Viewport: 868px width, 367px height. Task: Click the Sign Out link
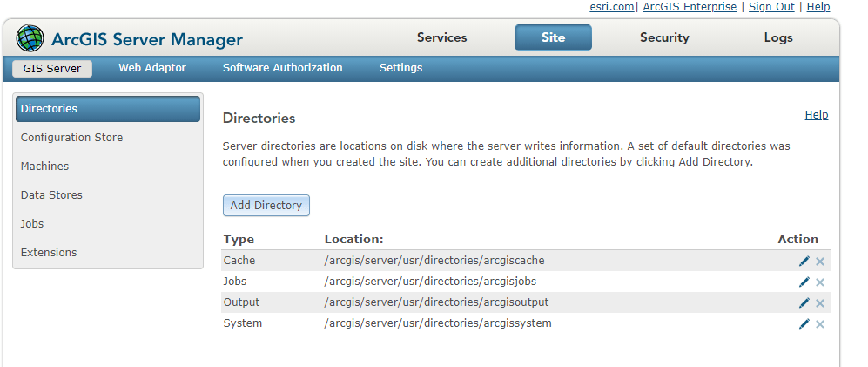(771, 7)
